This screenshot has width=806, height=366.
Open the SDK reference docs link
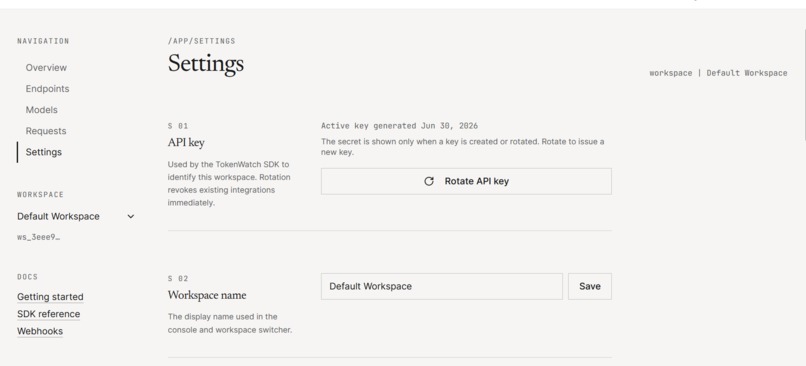pos(48,314)
